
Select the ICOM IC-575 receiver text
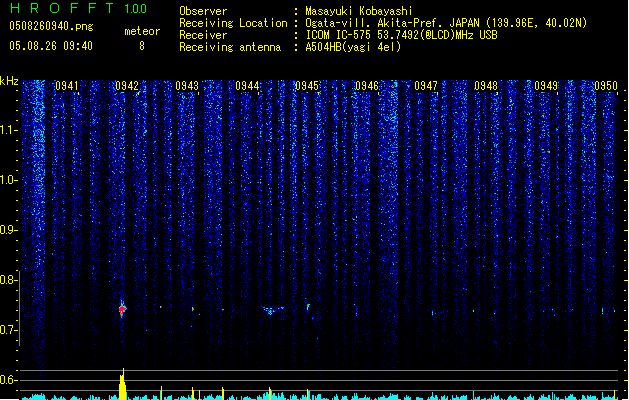click(401, 35)
